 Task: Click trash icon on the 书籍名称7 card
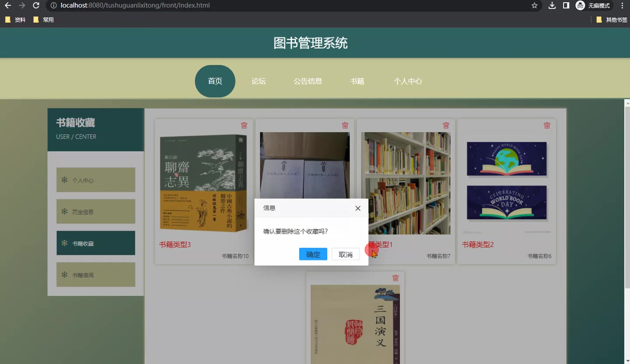446,126
